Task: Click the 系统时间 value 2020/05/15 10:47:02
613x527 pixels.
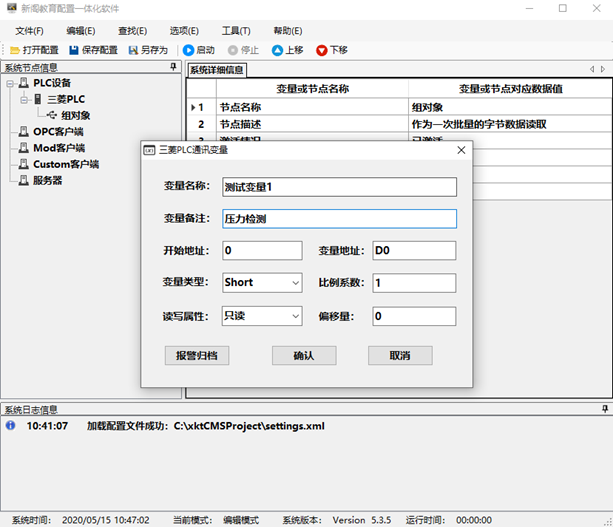Action: click(x=106, y=520)
